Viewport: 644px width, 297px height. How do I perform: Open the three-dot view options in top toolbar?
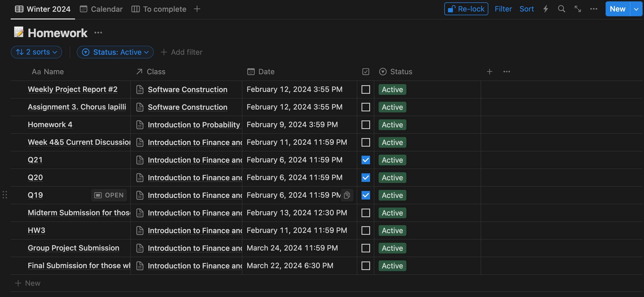coord(594,9)
